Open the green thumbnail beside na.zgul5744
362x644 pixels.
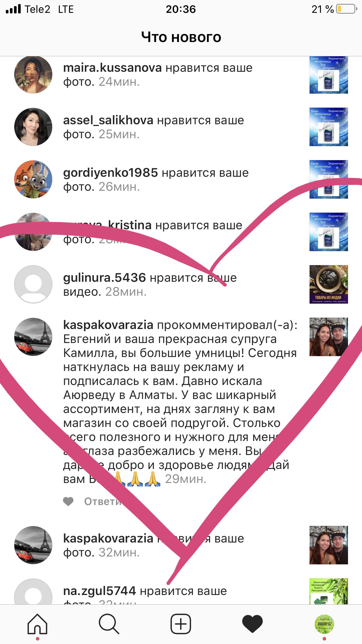pyautogui.click(x=329, y=591)
